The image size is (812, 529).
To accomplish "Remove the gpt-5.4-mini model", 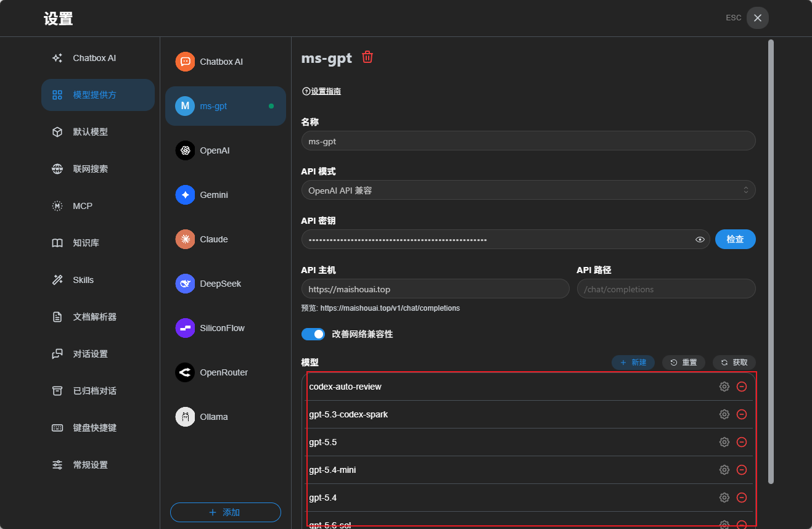I will 742,470.
